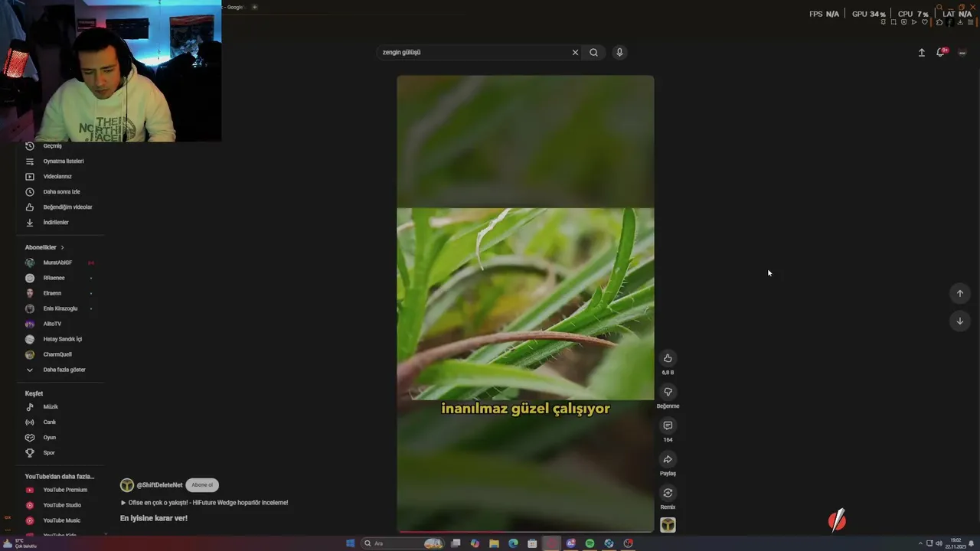Click the heart icon in the browser toolbar
The height and width of the screenshot is (551, 980).
pyautogui.click(x=925, y=22)
